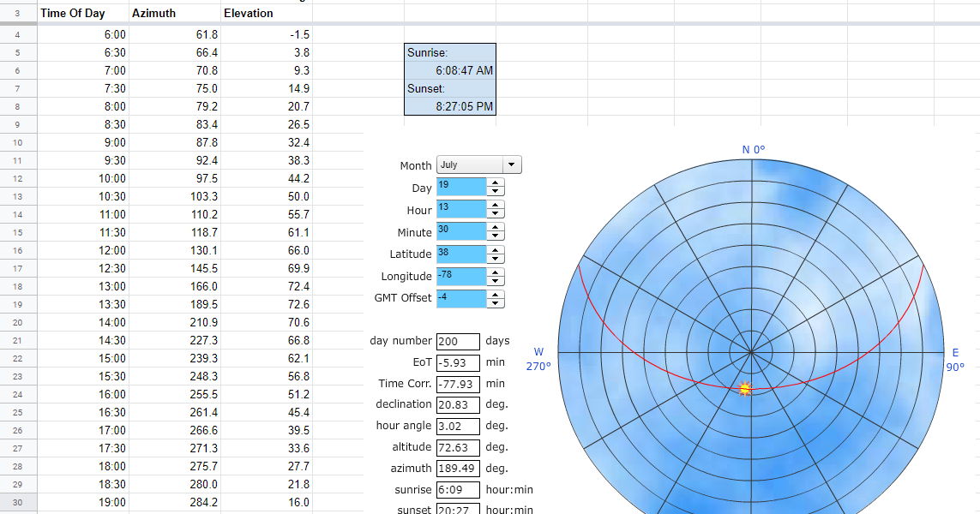Click the EoT field showing -5.93
Screen dimensions: 980x514
pos(458,362)
